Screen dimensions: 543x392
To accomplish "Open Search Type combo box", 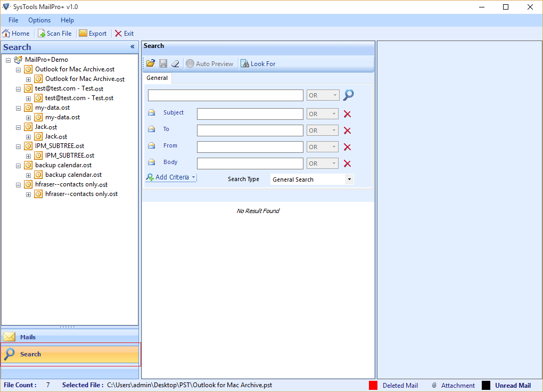I will (312, 179).
